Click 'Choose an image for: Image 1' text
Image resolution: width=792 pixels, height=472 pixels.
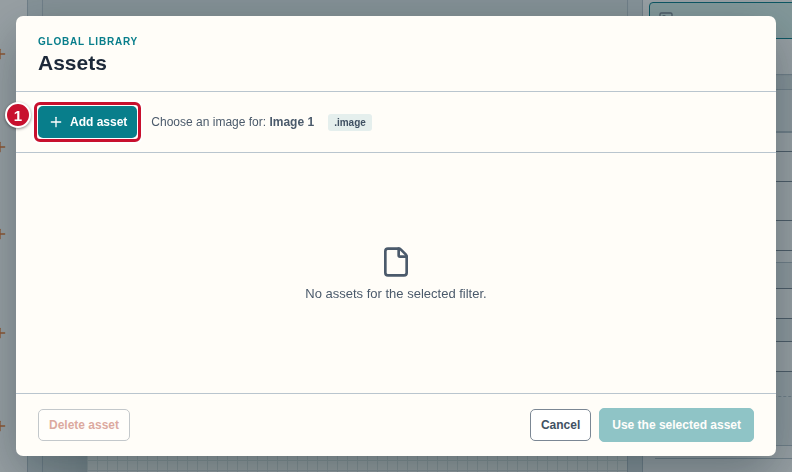tap(232, 122)
